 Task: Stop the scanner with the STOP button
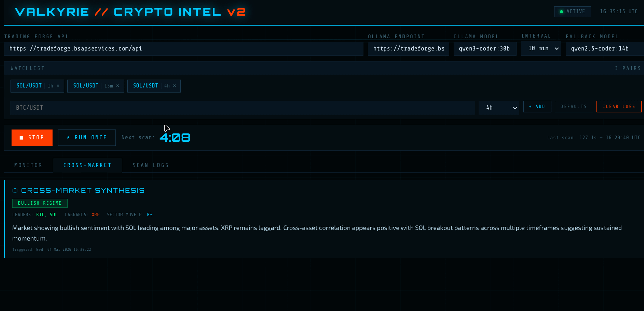click(32, 138)
